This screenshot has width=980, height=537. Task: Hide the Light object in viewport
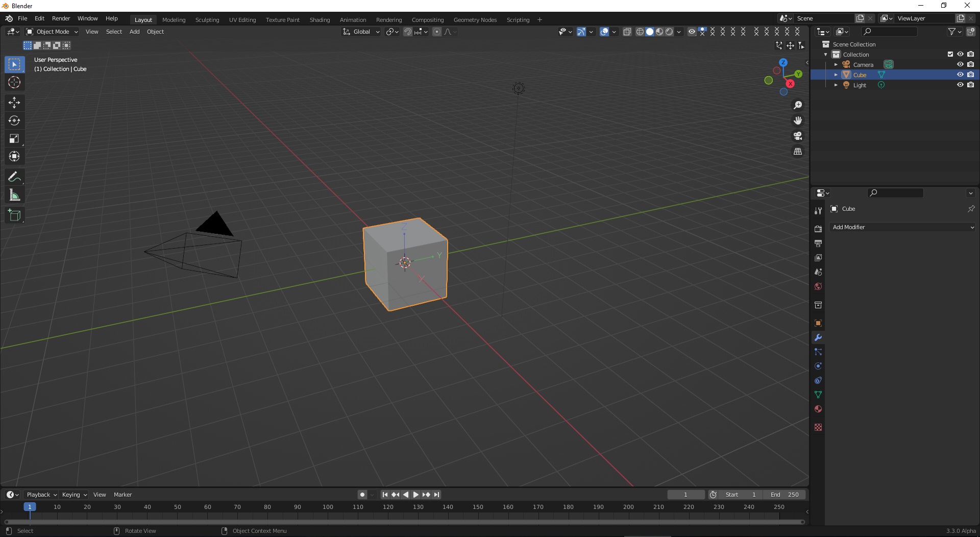[960, 85]
